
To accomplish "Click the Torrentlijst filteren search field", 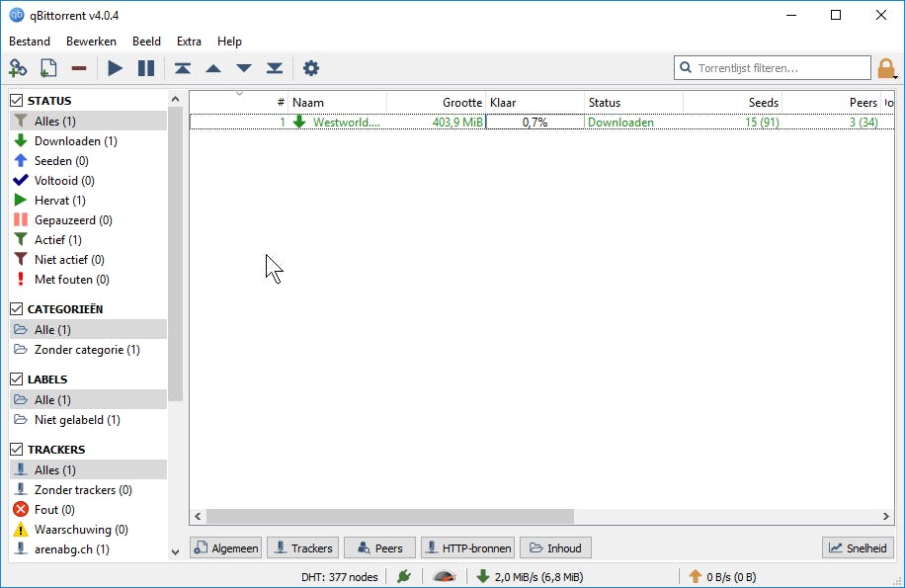I will click(771, 68).
